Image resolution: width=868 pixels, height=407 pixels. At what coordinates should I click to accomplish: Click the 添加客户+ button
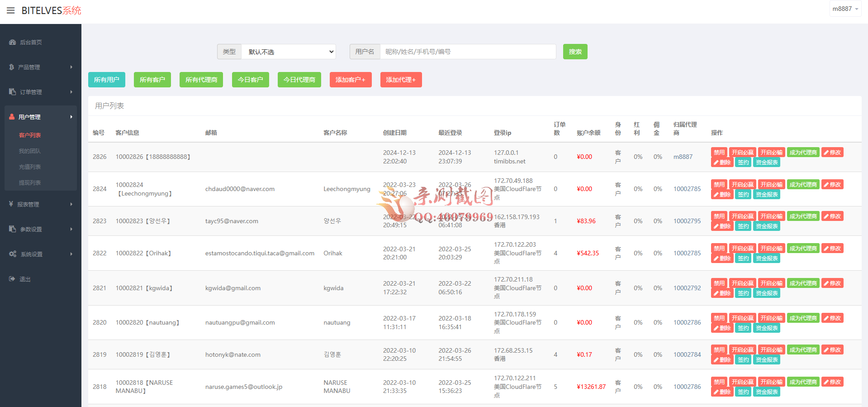[351, 80]
